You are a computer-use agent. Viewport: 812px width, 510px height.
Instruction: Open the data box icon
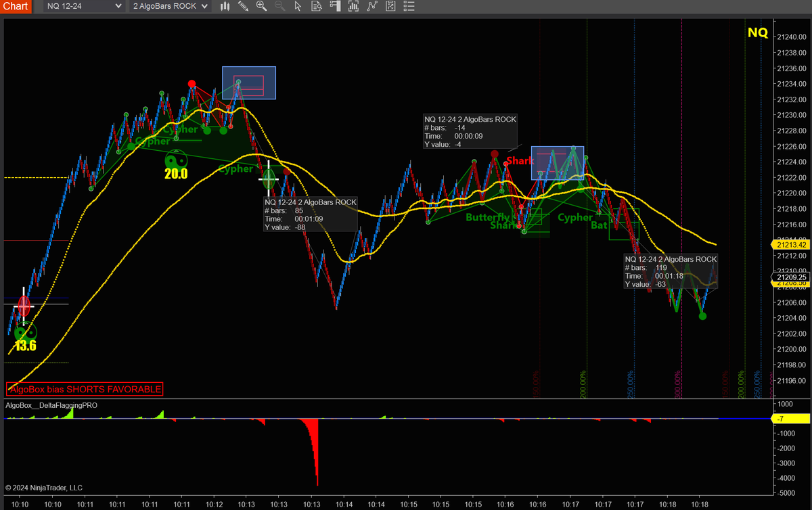(x=316, y=6)
